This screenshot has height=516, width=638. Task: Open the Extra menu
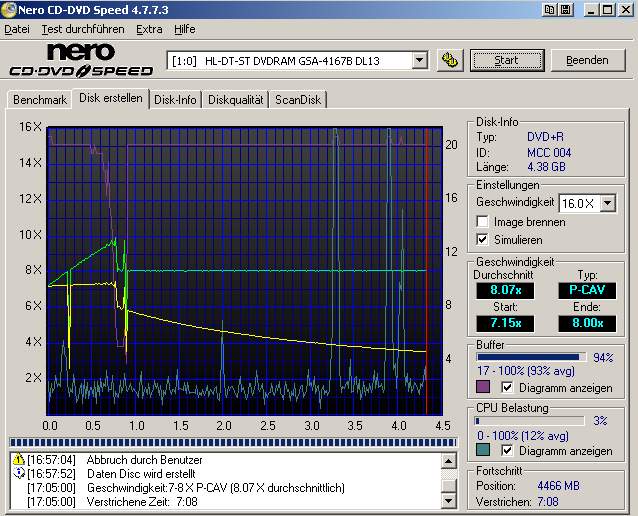pyautogui.click(x=149, y=29)
